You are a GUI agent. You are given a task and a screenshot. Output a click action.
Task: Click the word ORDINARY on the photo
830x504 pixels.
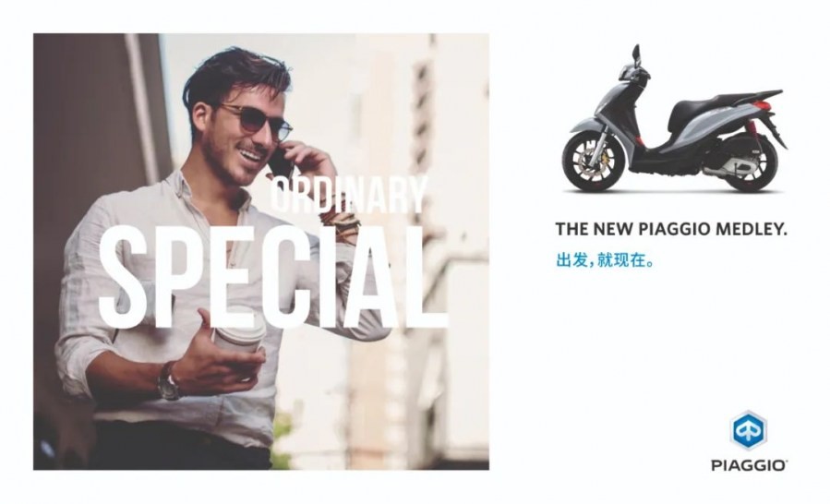tap(349, 194)
